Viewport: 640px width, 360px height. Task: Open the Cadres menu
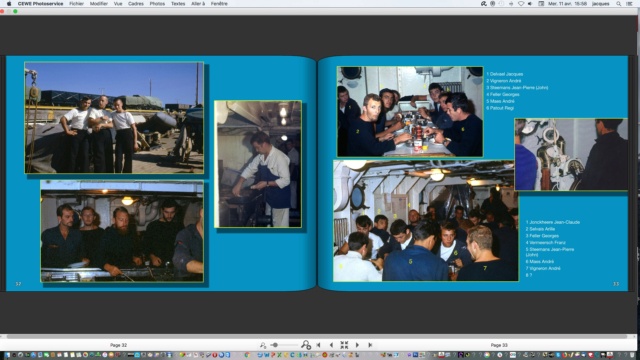click(136, 4)
